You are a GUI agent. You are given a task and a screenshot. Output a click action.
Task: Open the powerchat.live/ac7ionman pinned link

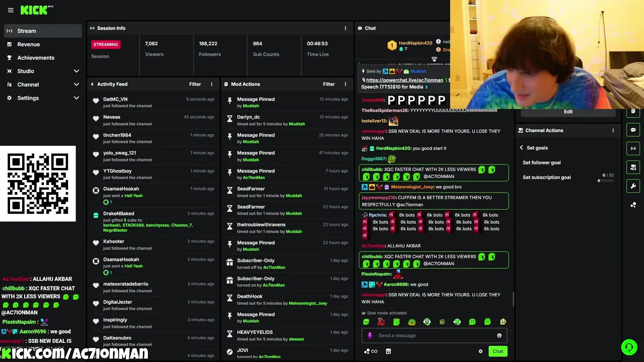[405, 80]
